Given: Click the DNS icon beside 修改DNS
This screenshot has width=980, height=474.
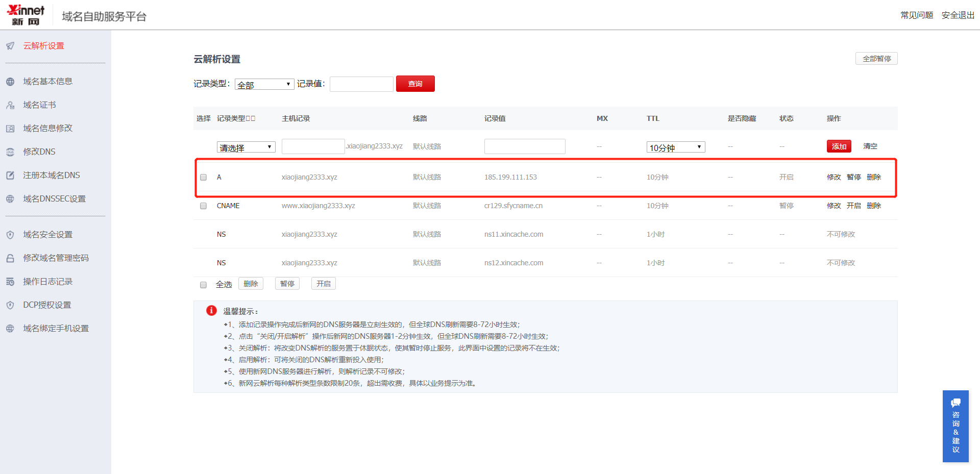Looking at the screenshot, I should coord(10,152).
